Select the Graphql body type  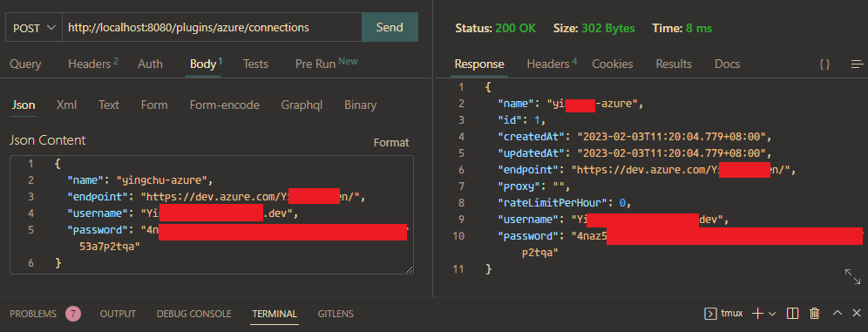302,105
